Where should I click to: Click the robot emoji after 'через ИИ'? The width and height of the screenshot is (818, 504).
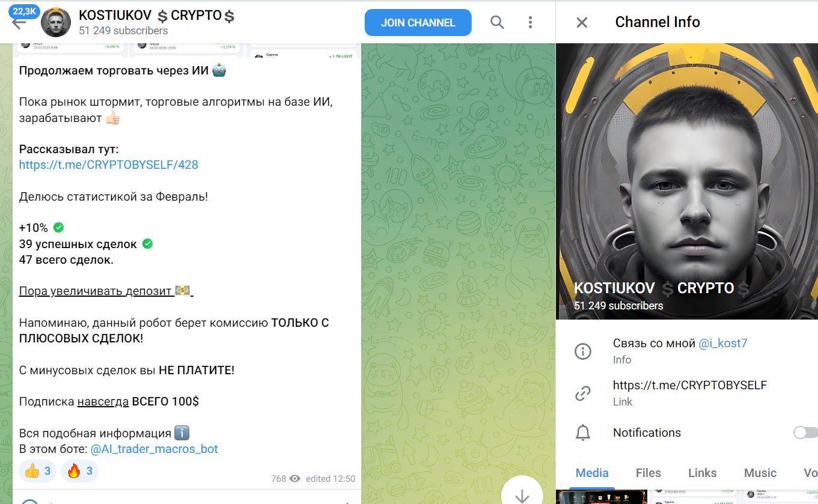coord(219,71)
